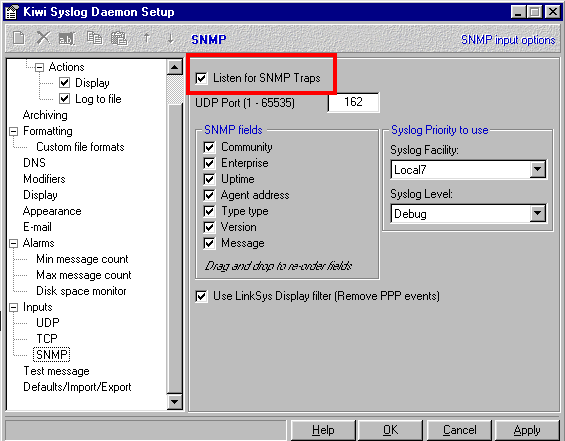Viewport: 565px width, 441px height.
Task: Open the DNS settings item
Action: [34, 163]
